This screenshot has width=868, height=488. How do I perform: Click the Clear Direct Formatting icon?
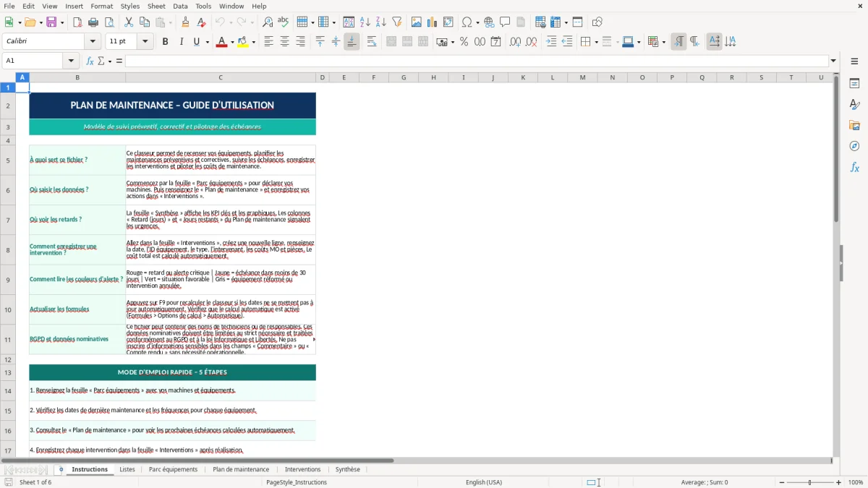[201, 22]
